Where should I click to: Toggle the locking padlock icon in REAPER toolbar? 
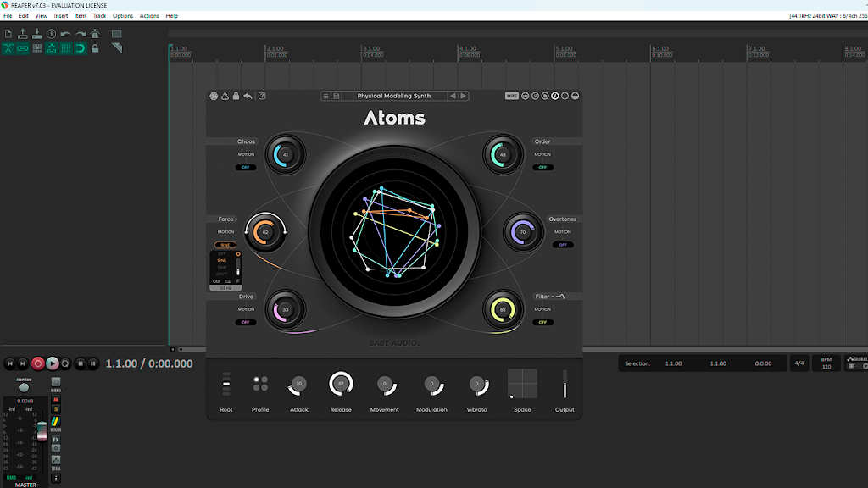(95, 48)
